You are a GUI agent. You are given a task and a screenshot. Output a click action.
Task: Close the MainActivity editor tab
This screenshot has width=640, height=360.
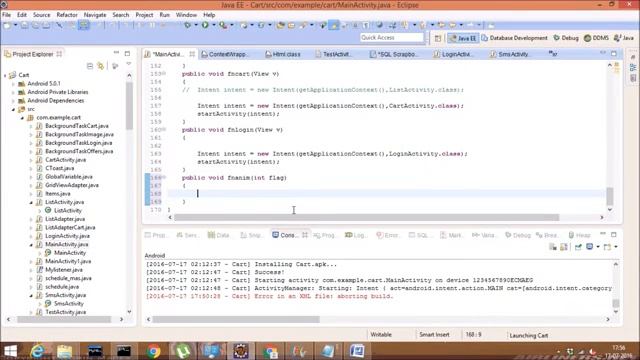pos(192,54)
